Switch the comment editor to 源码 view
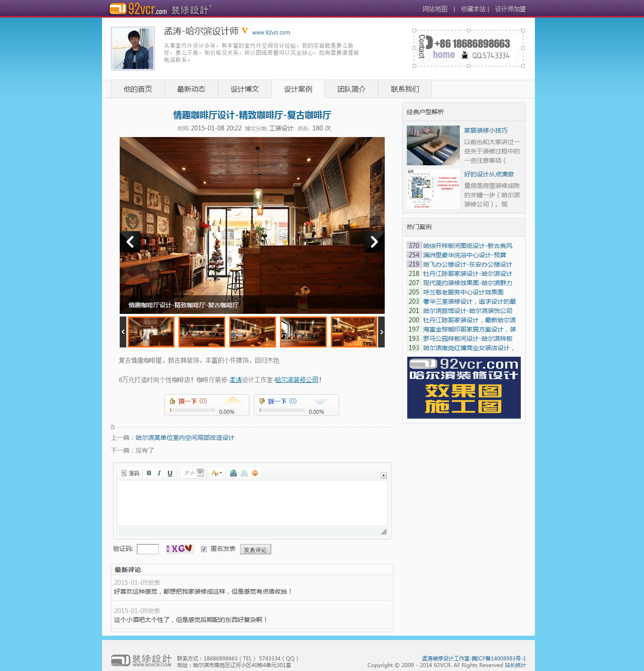 pos(130,473)
